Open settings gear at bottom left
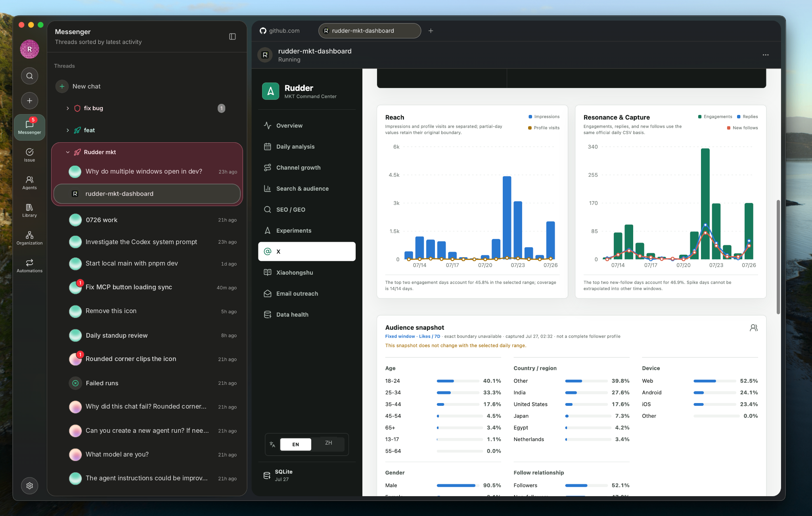This screenshot has width=812, height=516. (x=29, y=485)
